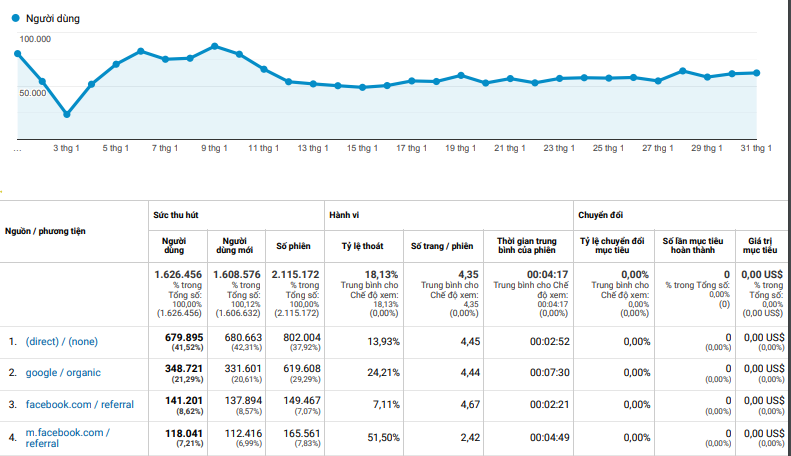791x456 pixels.
Task: Sort by Người dùng mới column header
Action: (235, 246)
